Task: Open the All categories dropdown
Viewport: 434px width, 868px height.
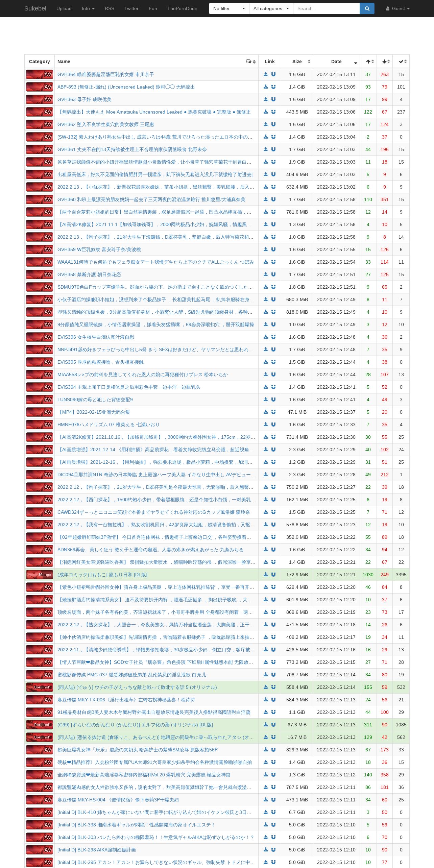Action: click(x=271, y=8)
